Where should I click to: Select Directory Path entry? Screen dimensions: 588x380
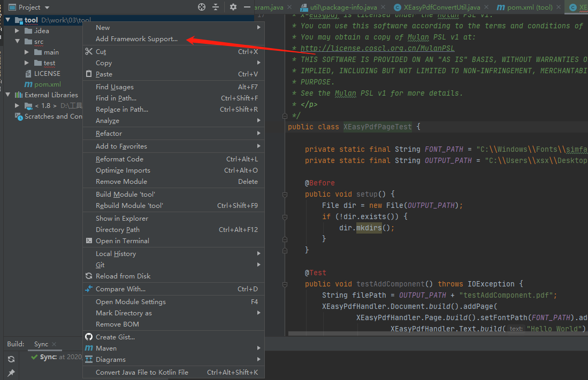[173, 229]
